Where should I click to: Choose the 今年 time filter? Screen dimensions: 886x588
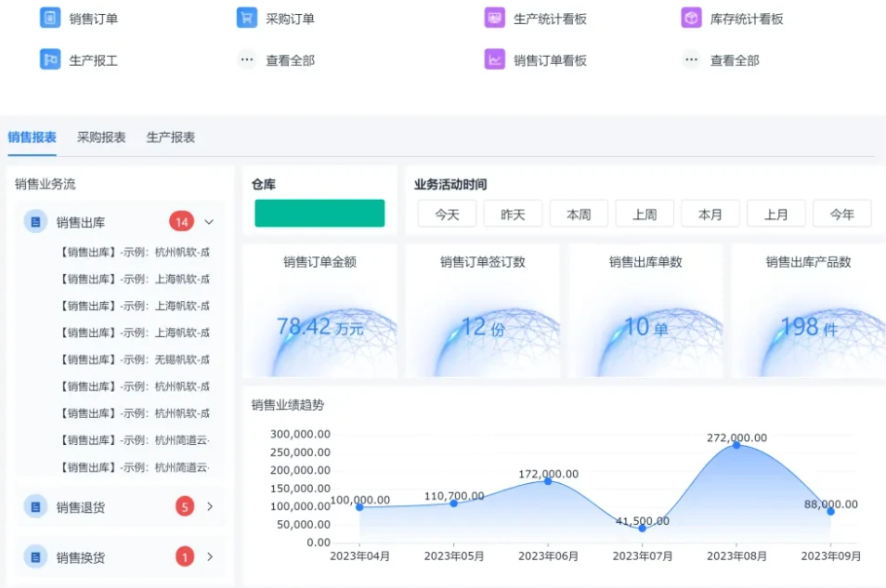tap(841, 214)
